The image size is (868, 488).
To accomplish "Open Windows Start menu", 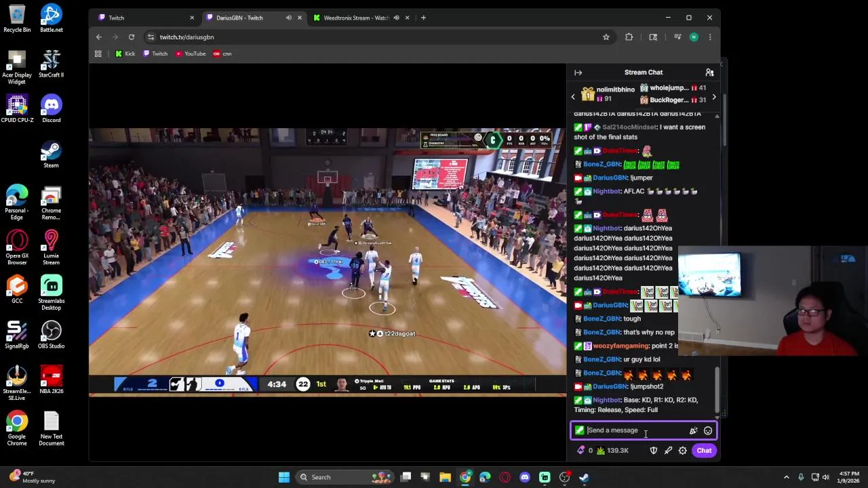I will tap(283, 477).
